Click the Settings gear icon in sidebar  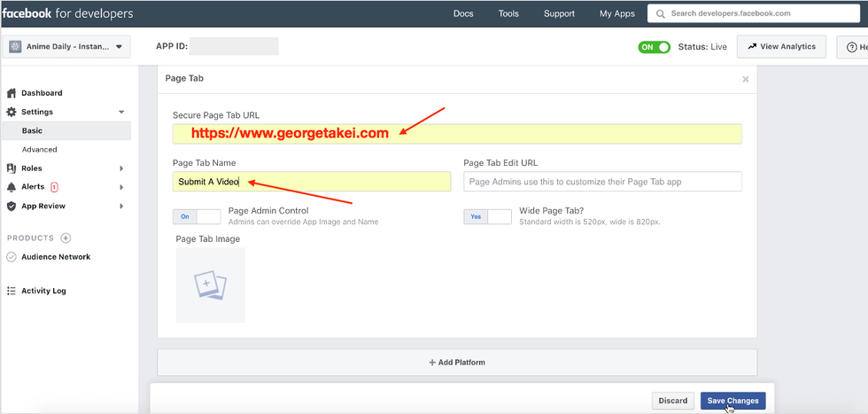[12, 112]
